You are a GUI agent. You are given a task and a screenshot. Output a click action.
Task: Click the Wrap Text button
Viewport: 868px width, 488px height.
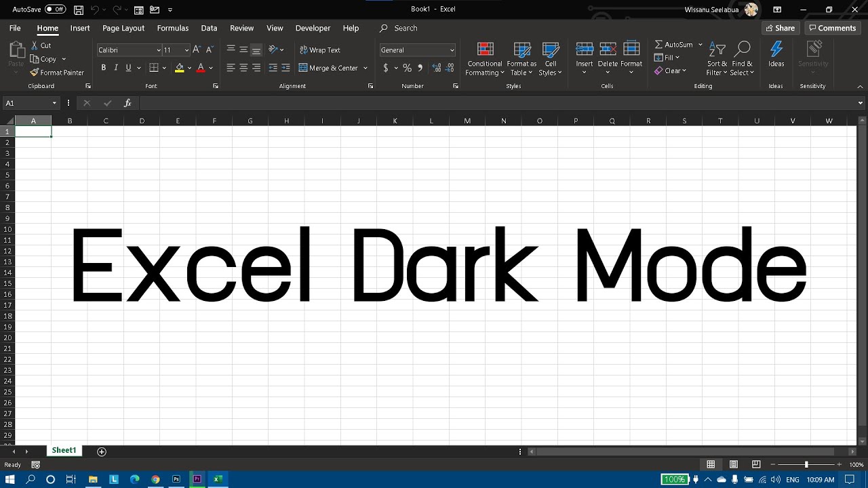pyautogui.click(x=320, y=50)
